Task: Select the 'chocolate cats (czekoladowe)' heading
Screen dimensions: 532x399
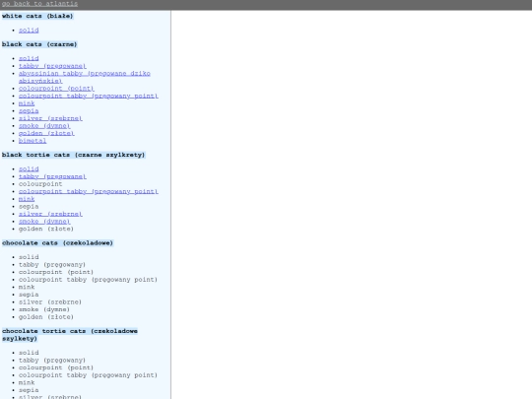Action: pos(57,243)
